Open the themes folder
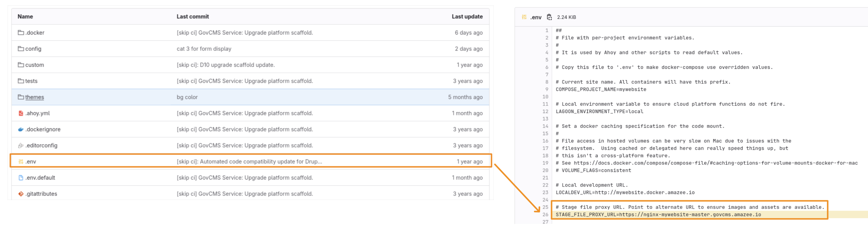Viewport: 868px width, 229px height. click(x=34, y=97)
